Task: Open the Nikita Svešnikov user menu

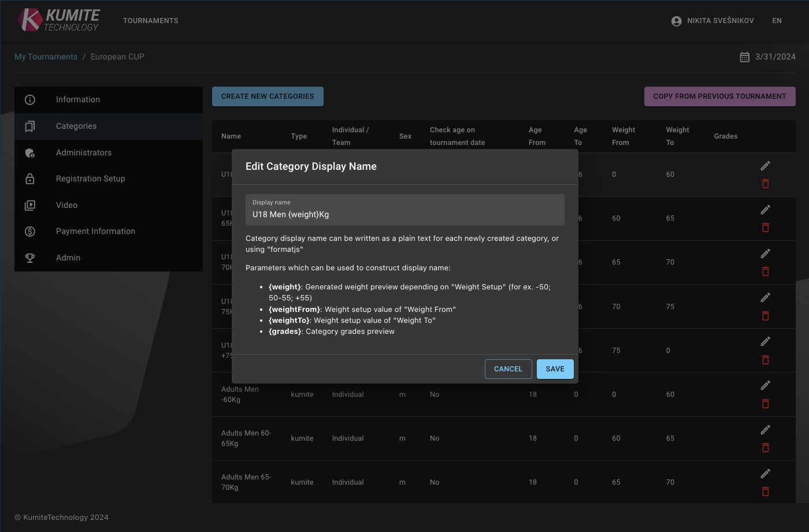Action: [x=720, y=21]
